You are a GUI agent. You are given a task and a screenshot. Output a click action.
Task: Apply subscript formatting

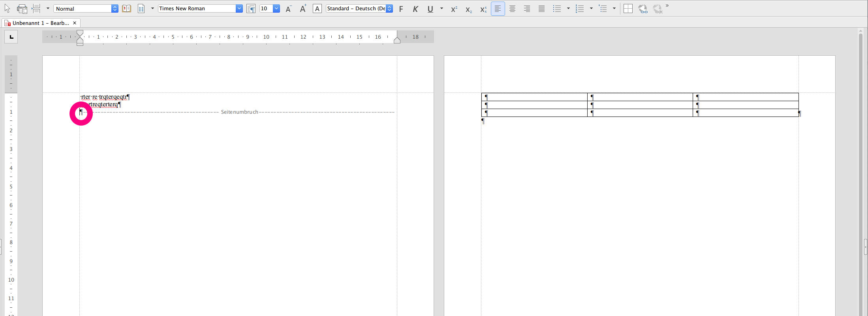tap(468, 9)
